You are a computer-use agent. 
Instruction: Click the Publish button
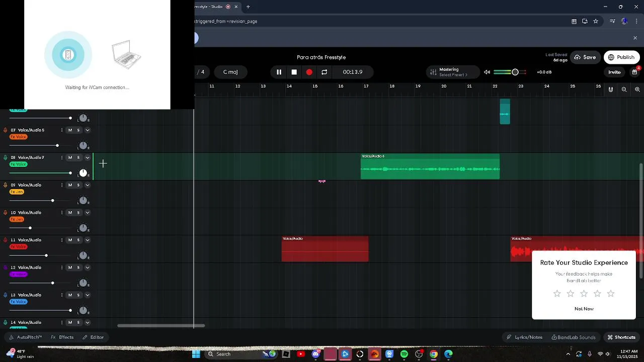(x=621, y=57)
